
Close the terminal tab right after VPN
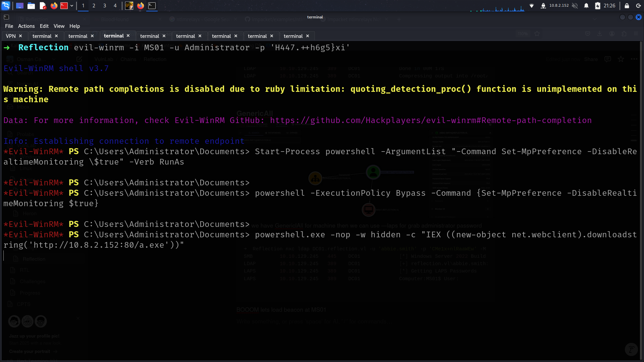point(56,36)
